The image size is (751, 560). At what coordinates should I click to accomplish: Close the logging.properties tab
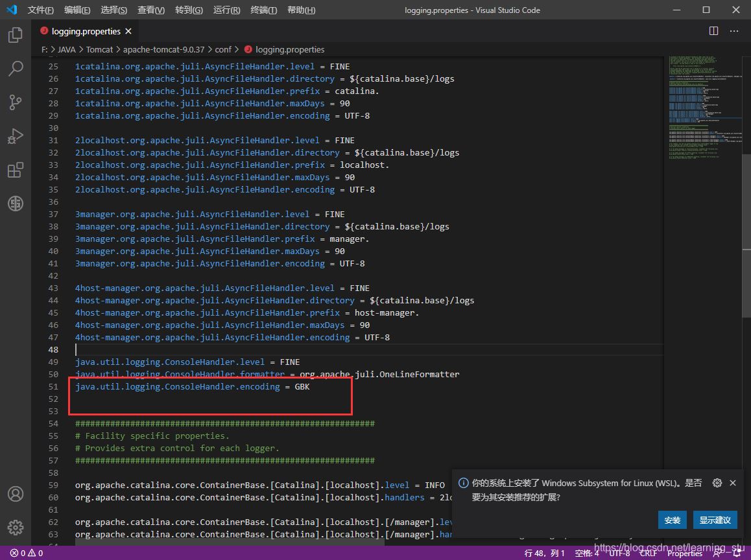[128, 31]
